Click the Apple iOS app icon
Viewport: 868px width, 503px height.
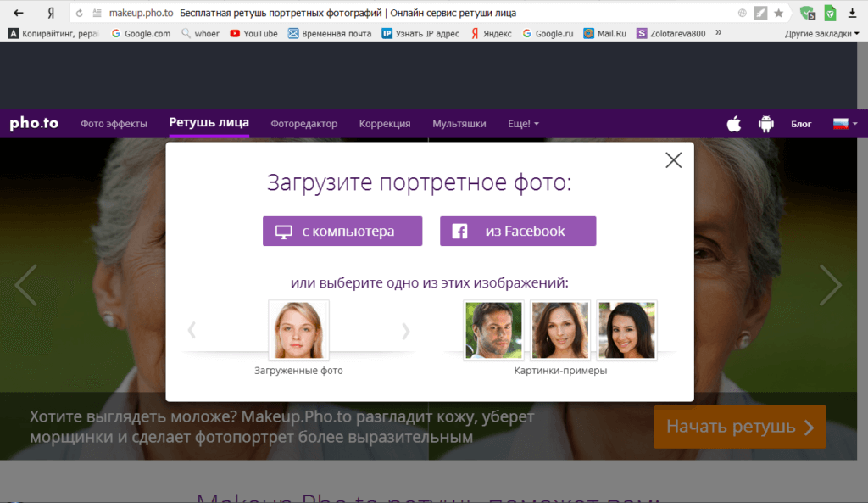733,124
